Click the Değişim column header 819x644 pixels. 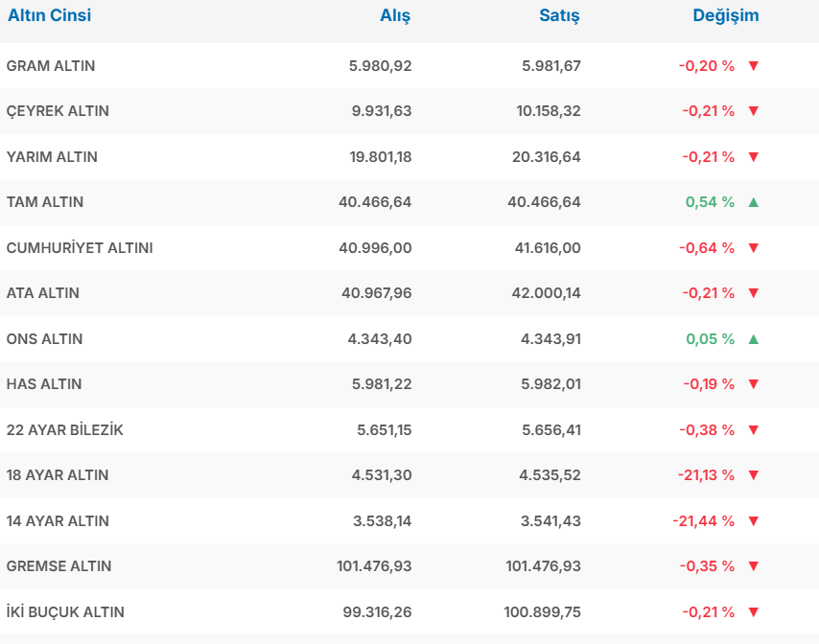pyautogui.click(x=725, y=16)
